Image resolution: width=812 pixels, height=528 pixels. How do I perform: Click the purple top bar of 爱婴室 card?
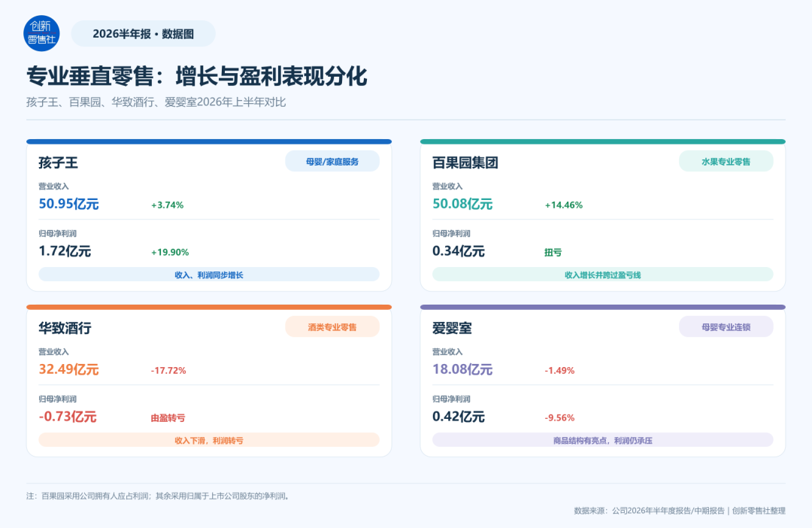[x=603, y=307]
